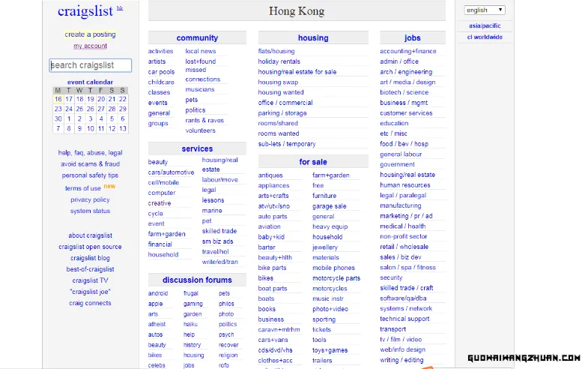588x369 pixels.
Task: Select day 16 in the event calendar
Action: click(x=58, y=99)
